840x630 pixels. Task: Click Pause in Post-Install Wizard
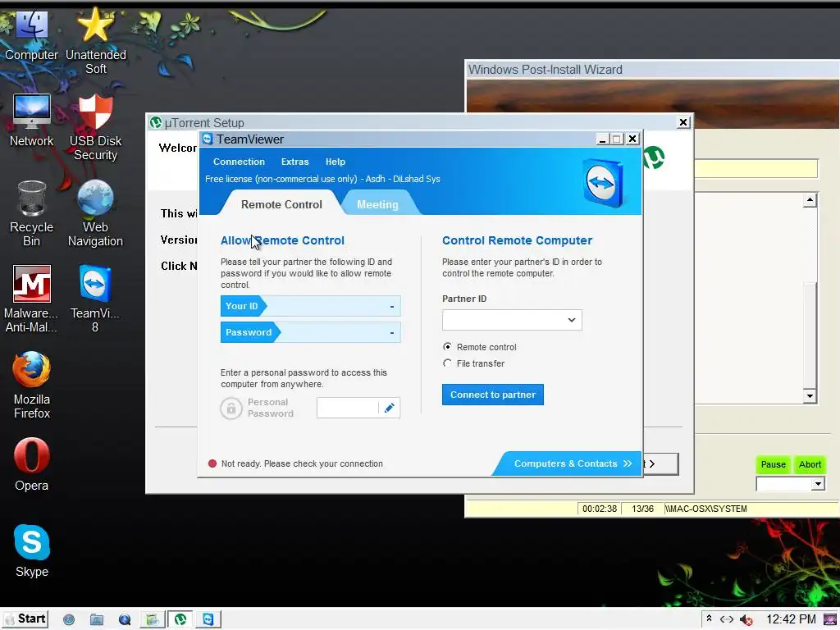pyautogui.click(x=773, y=464)
